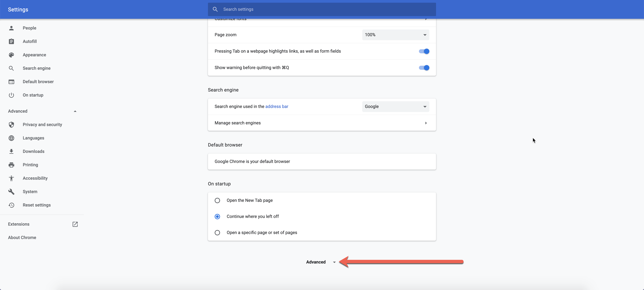Toggle Tab highlights links switch
Screen dimensions: 644x290
point(424,51)
